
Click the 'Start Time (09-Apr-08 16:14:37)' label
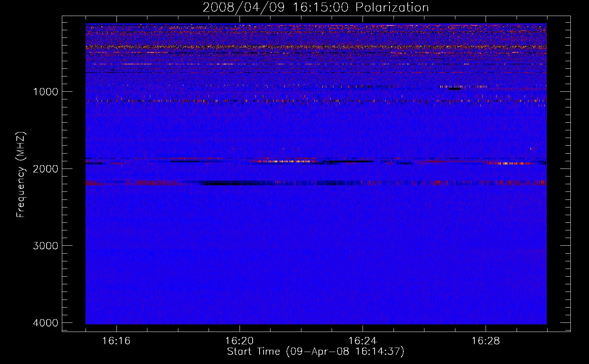click(x=316, y=352)
